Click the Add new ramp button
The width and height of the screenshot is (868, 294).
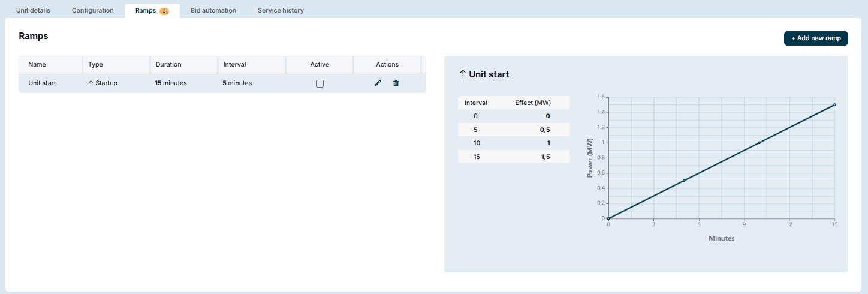coord(816,38)
